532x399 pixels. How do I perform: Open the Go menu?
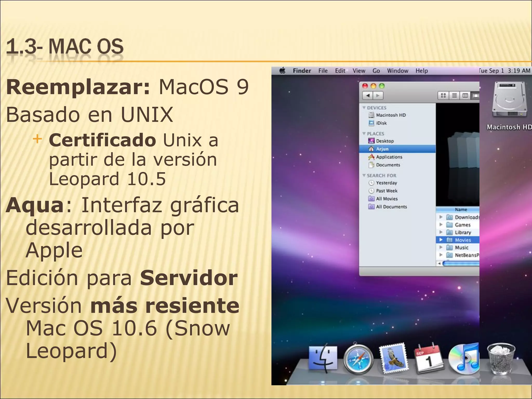[x=376, y=71]
